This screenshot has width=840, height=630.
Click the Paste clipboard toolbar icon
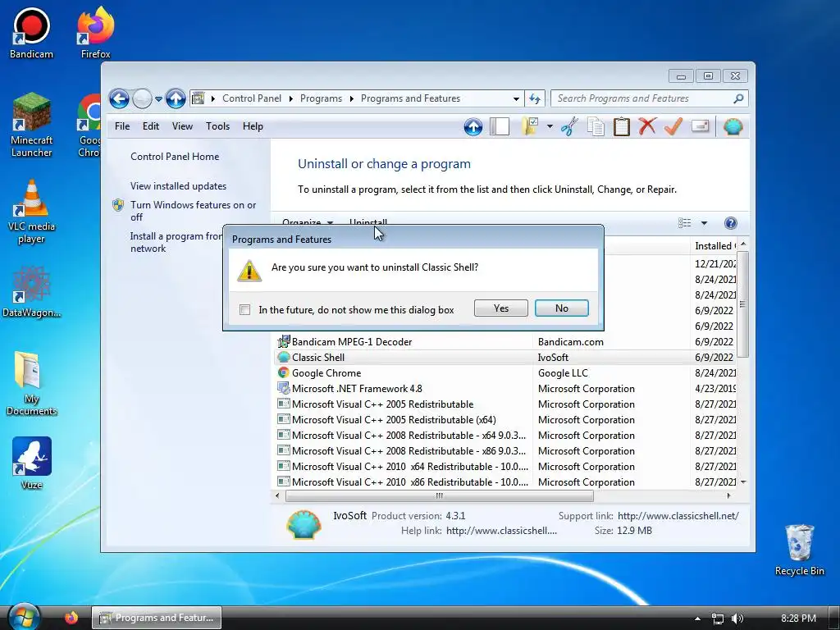click(622, 127)
